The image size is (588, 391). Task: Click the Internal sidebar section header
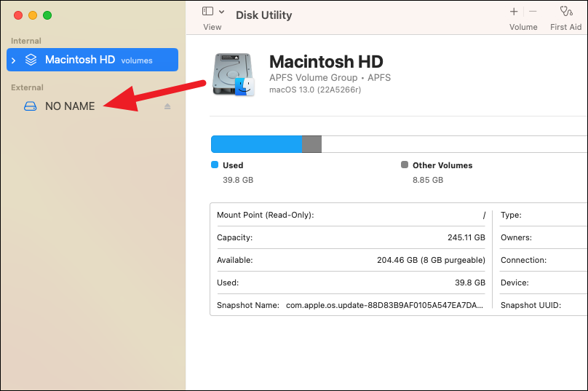click(26, 41)
